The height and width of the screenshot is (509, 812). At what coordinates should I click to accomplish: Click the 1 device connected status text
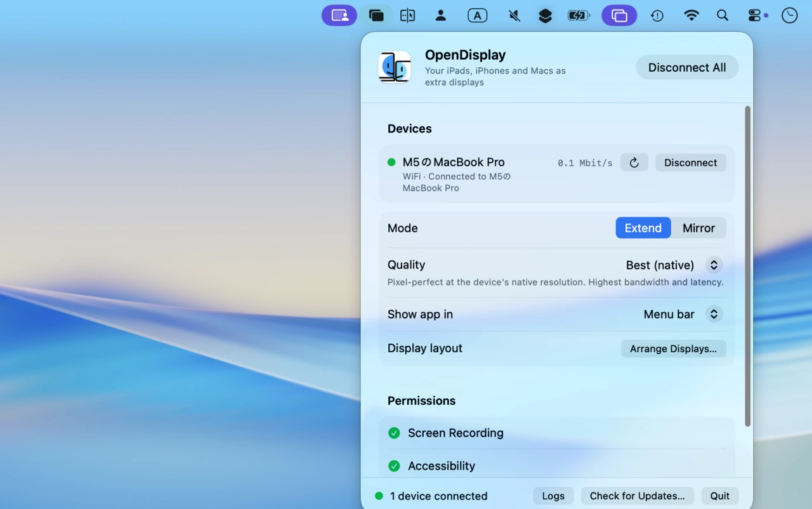[438, 496]
